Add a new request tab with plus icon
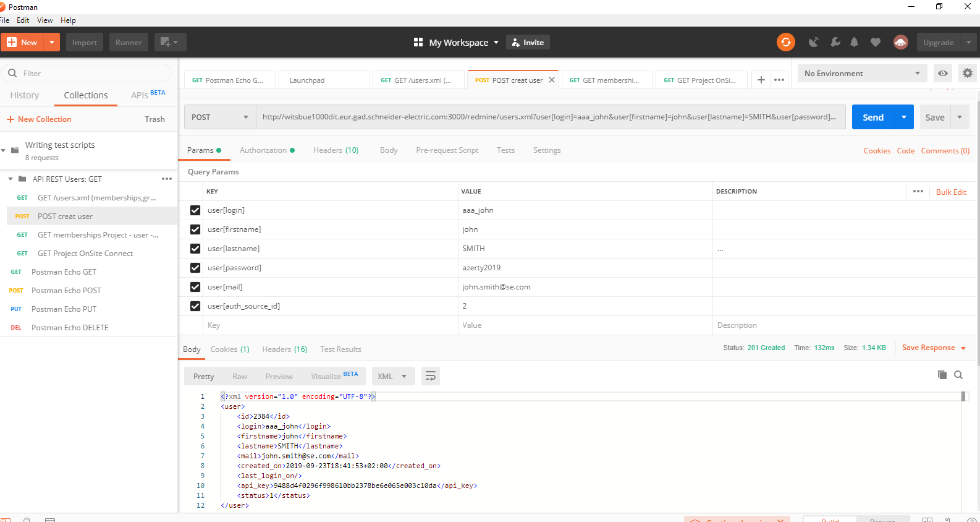The height and width of the screenshot is (522, 980). (x=761, y=80)
